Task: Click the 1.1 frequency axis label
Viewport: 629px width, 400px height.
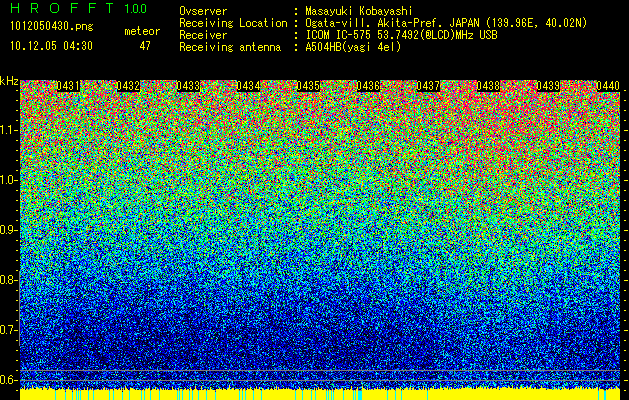Action: (x=9, y=130)
